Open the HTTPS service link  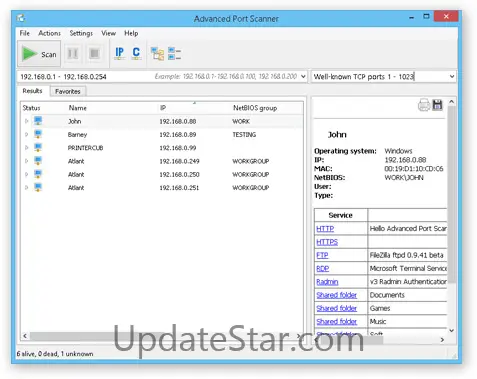click(327, 242)
